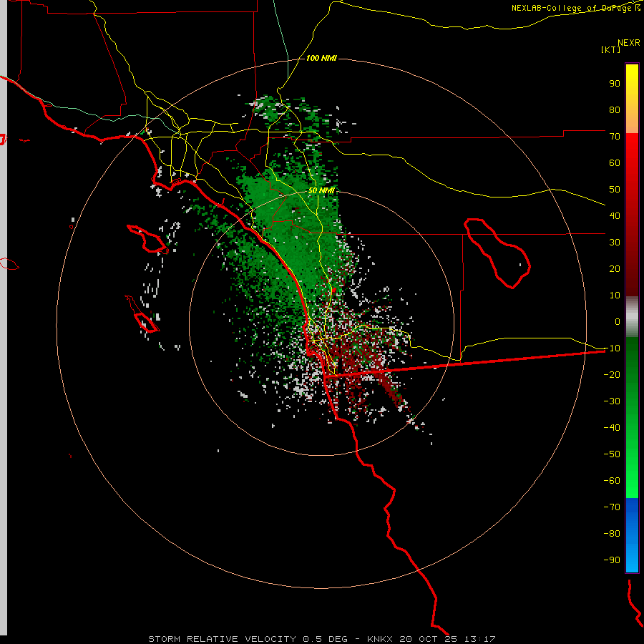Select the -80 knot scale label
The image size is (644, 644).
point(612,534)
